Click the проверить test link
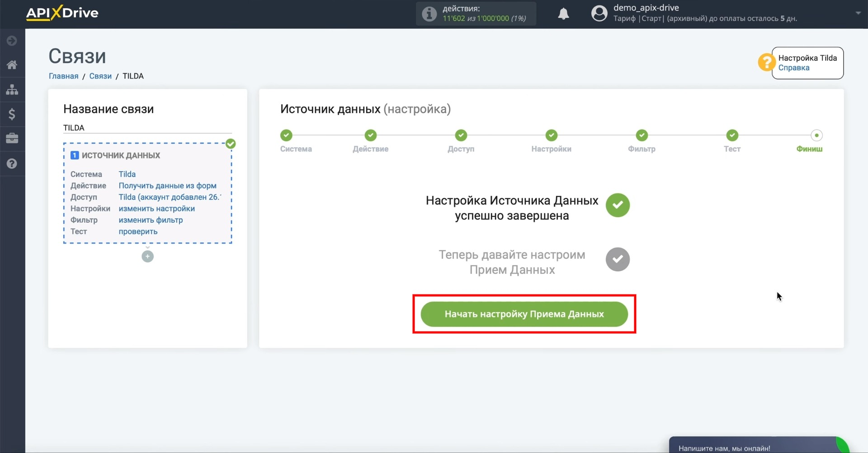868x453 pixels. pos(138,231)
